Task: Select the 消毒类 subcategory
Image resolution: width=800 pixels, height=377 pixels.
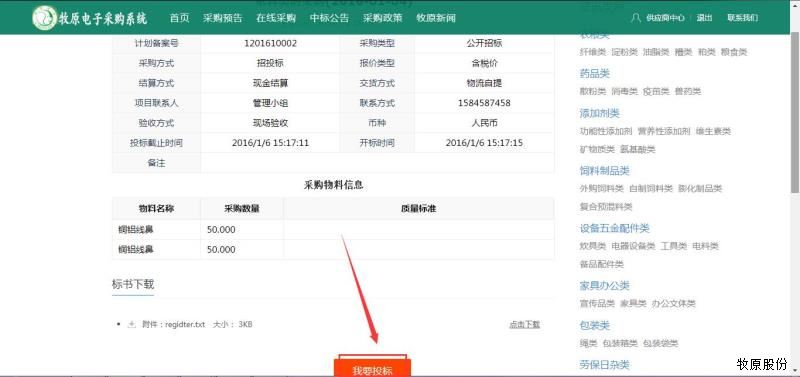Action: (x=625, y=91)
